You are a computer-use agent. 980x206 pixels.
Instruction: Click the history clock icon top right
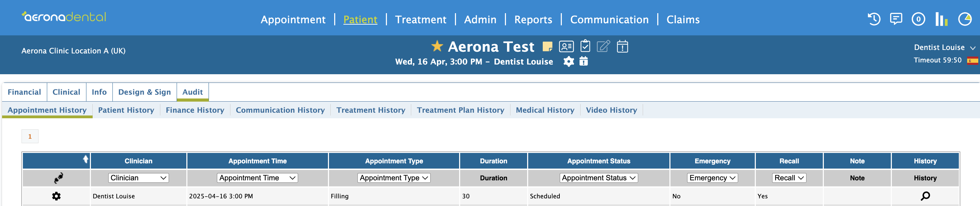click(x=874, y=19)
